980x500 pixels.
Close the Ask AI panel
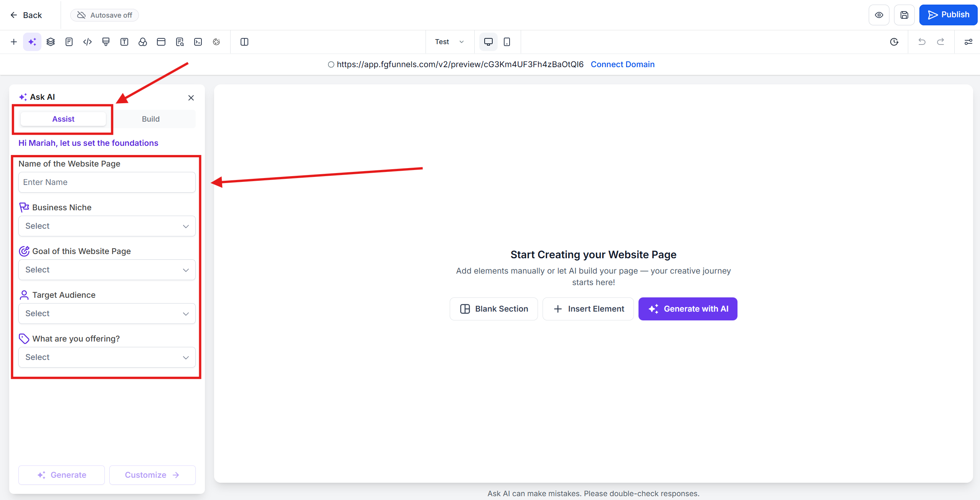point(191,98)
